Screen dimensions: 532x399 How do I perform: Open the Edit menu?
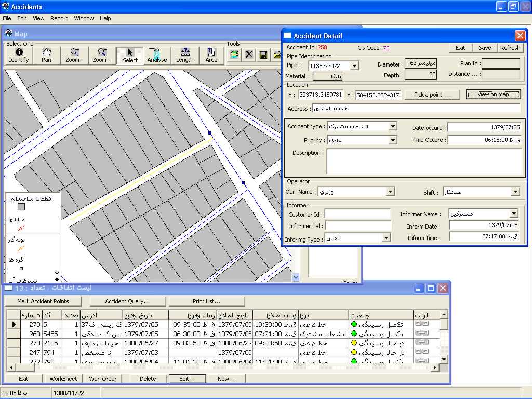(22, 18)
